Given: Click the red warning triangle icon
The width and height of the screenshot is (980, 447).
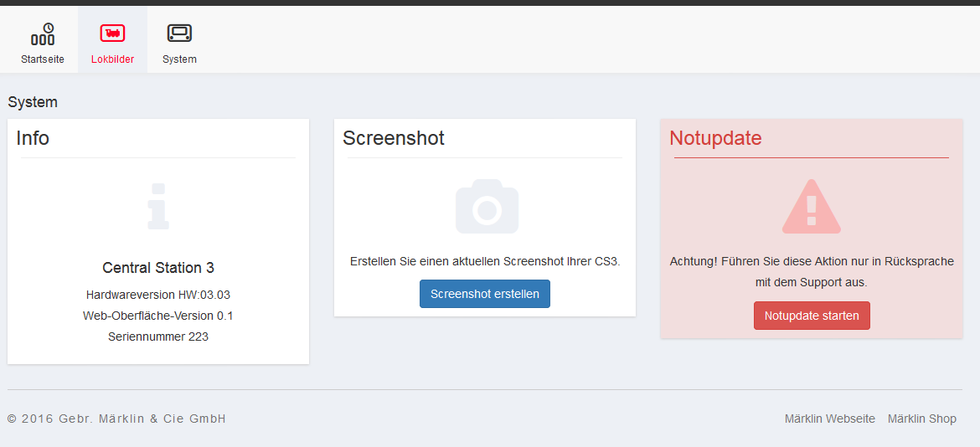Looking at the screenshot, I should coord(812,206).
